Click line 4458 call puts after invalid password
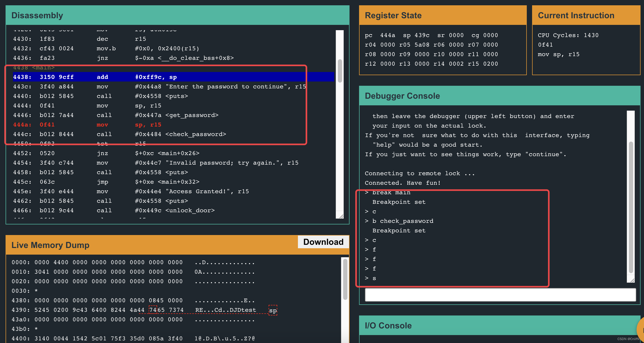The image size is (644, 343). coord(101,172)
